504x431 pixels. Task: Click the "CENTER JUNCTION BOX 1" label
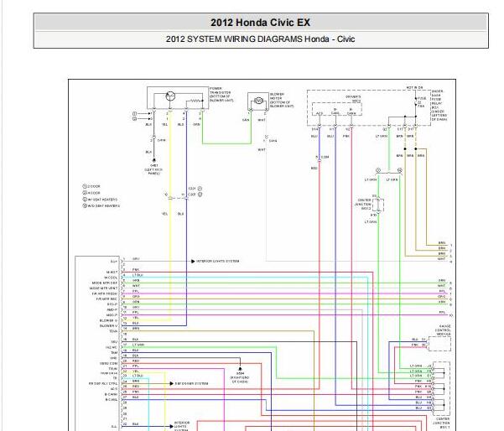click(x=443, y=423)
